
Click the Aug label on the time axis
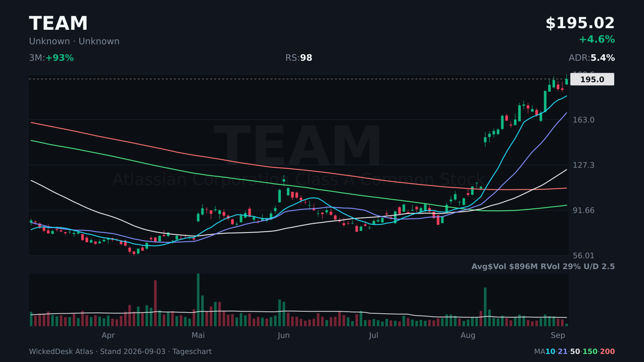[x=468, y=335]
